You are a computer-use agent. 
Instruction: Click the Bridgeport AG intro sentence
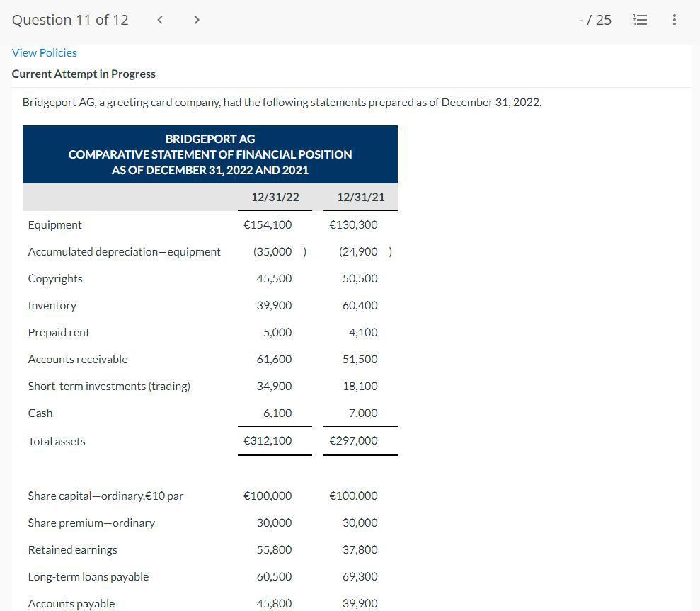[x=282, y=103]
